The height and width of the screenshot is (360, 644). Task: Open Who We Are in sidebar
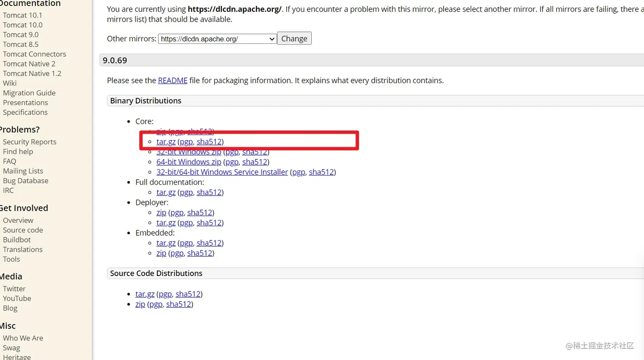pyautogui.click(x=23, y=338)
